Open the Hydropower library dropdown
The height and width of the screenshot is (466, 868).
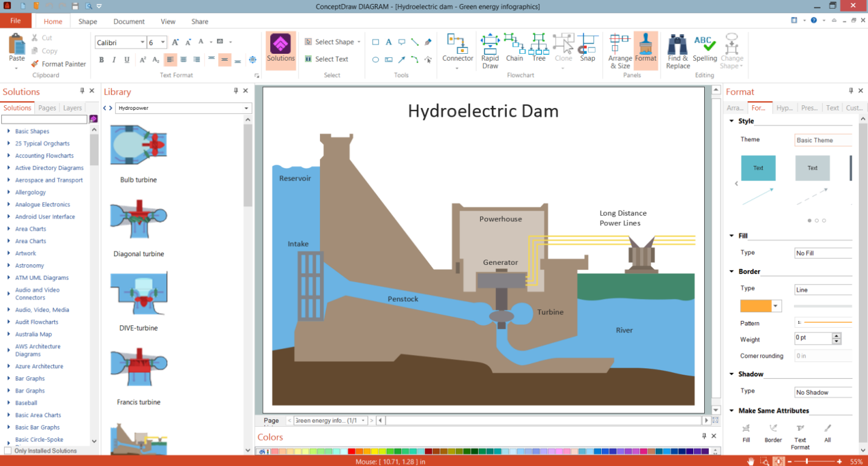click(x=247, y=108)
